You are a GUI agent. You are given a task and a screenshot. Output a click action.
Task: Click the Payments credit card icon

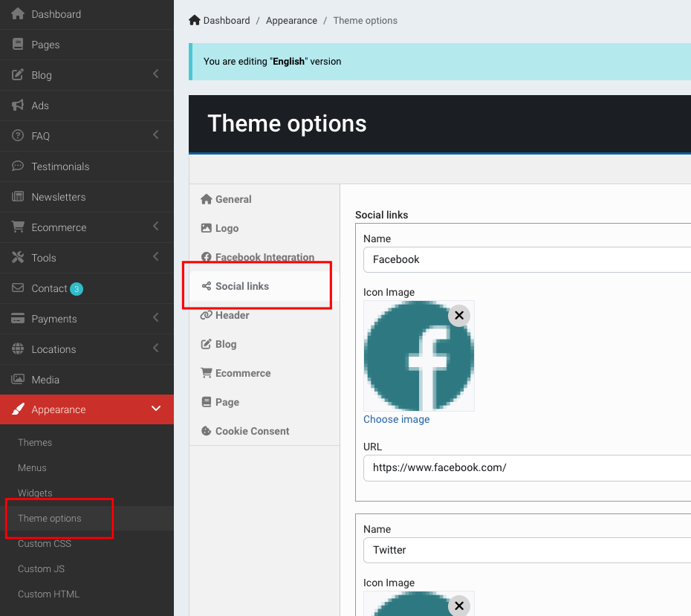pyautogui.click(x=18, y=318)
